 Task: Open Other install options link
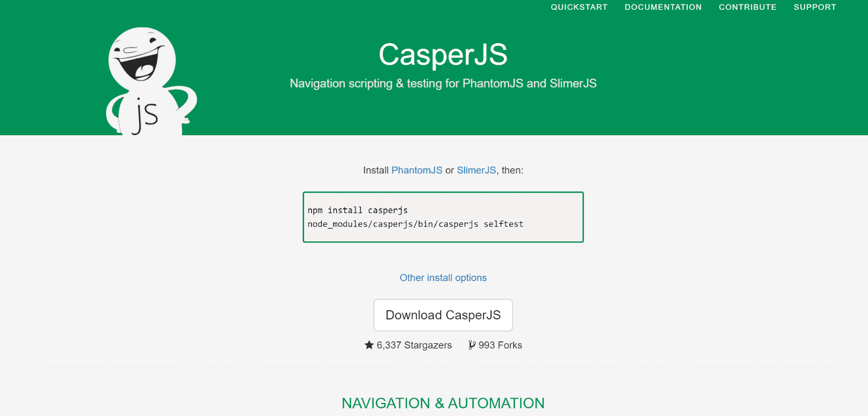(443, 278)
